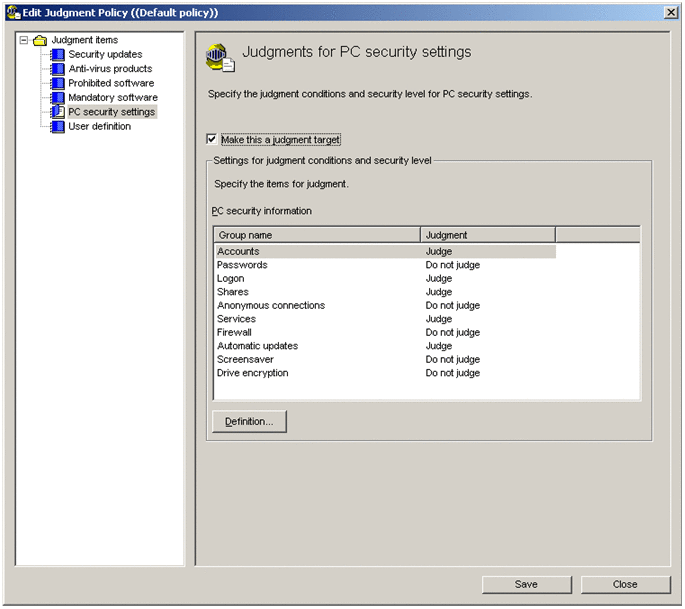The height and width of the screenshot is (609, 685).
Task: Click the PC security settings open-book icon
Action: click(x=57, y=112)
